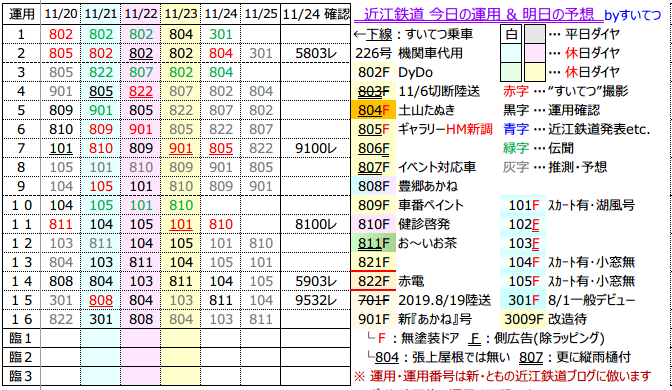
Task: Select the 11/20 column header
Action: point(60,14)
